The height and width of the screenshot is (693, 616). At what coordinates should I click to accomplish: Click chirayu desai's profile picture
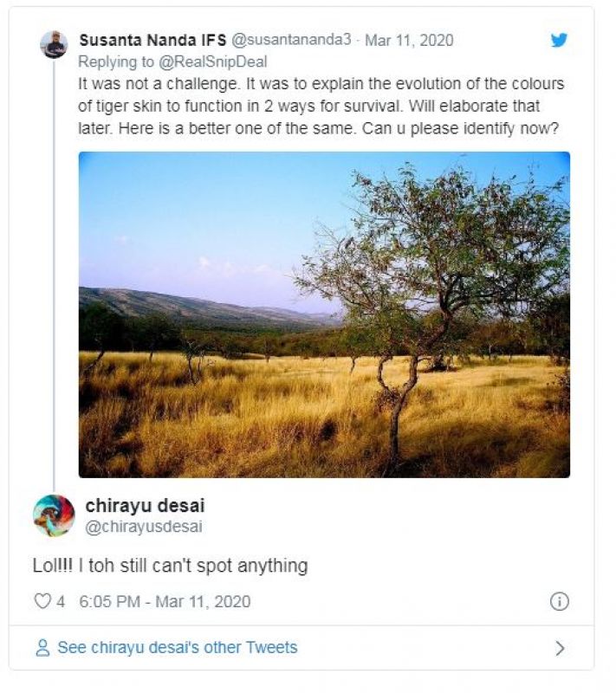[54, 515]
